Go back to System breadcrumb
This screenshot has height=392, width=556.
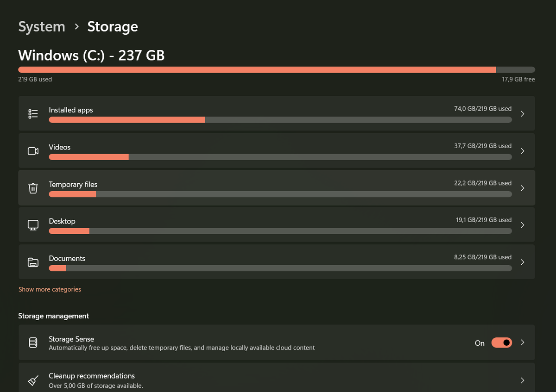pos(42,27)
